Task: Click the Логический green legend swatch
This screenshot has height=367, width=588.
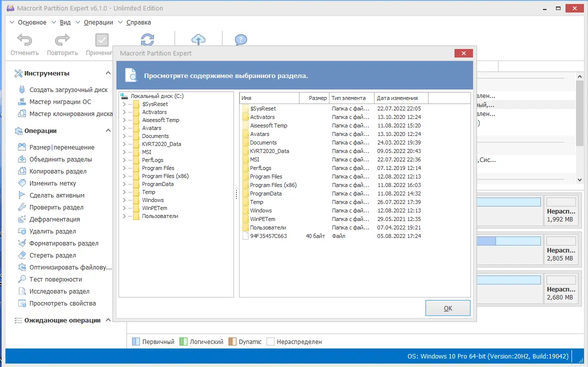Action: click(183, 341)
